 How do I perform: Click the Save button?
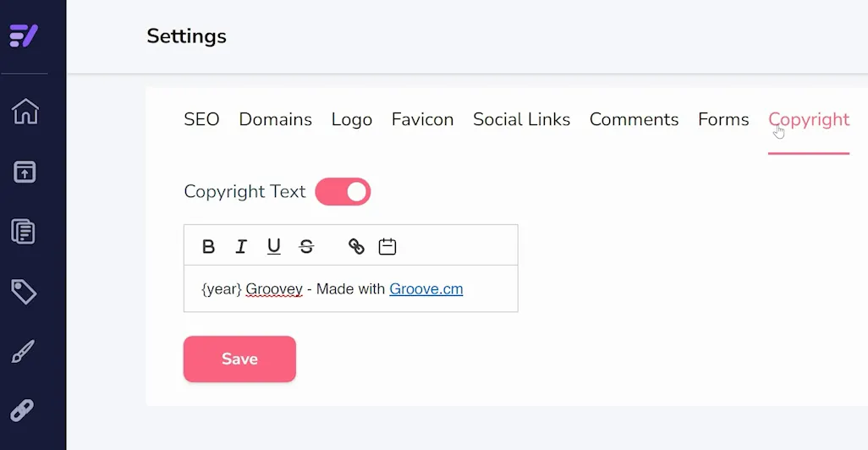click(239, 359)
